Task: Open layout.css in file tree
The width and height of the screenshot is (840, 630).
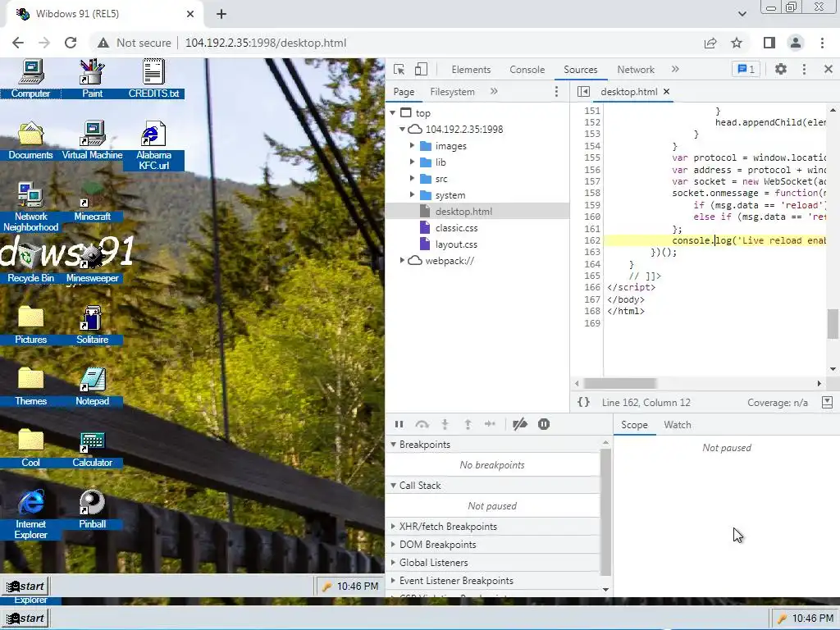Action: point(456,244)
